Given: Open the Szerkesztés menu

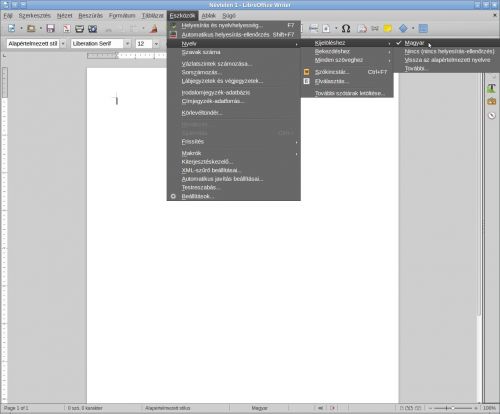Looking at the screenshot, I should (x=34, y=16).
